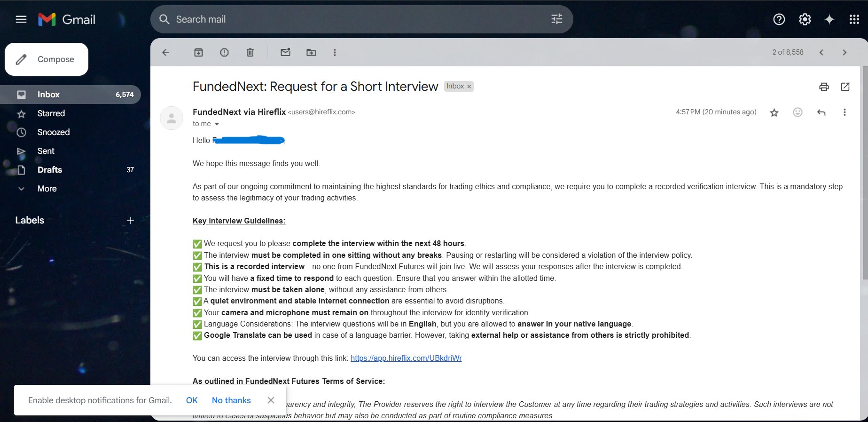Add emoji reaction to message
The width and height of the screenshot is (868, 422).
(798, 112)
